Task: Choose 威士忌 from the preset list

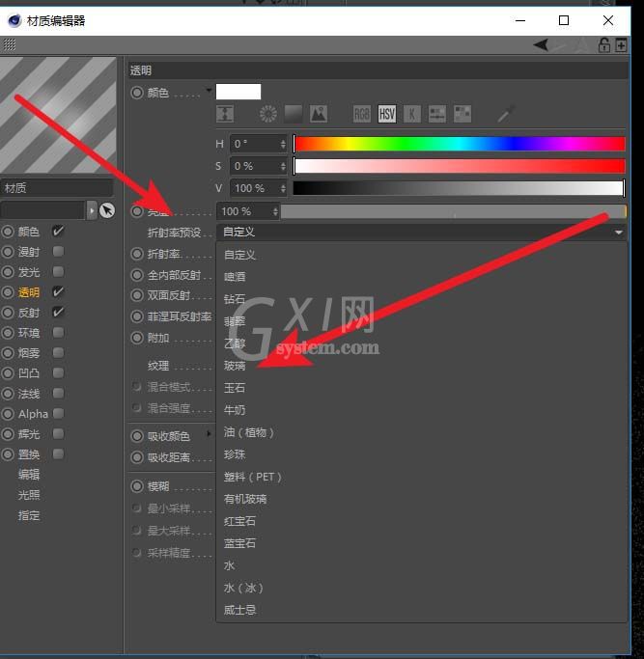Action: [239, 610]
